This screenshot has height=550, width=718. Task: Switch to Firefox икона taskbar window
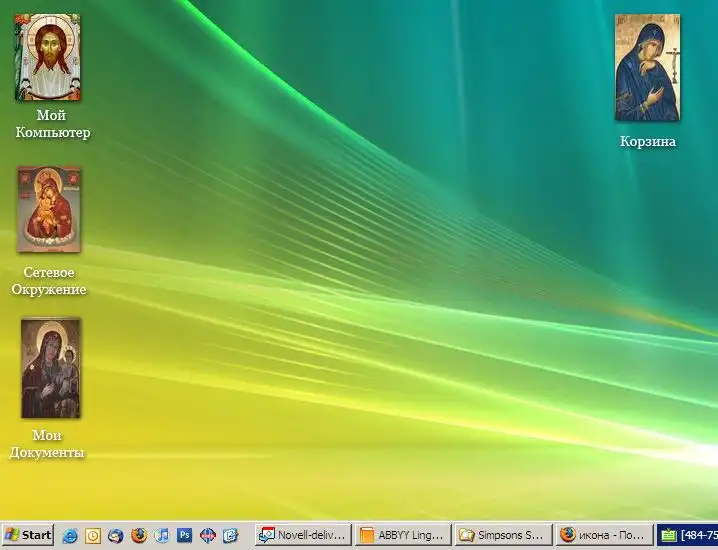tap(603, 535)
